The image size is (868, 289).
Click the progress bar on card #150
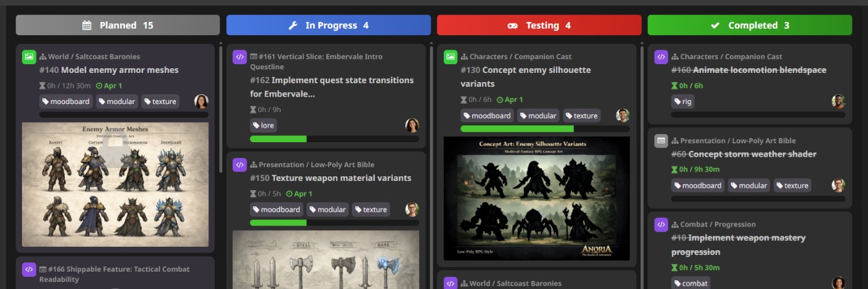[334, 223]
